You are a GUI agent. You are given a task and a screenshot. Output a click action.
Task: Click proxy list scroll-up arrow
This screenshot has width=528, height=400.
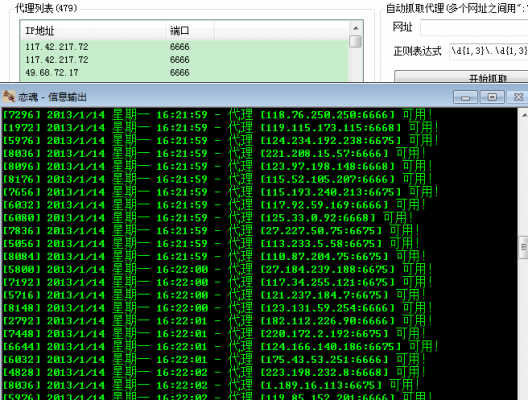(356, 28)
